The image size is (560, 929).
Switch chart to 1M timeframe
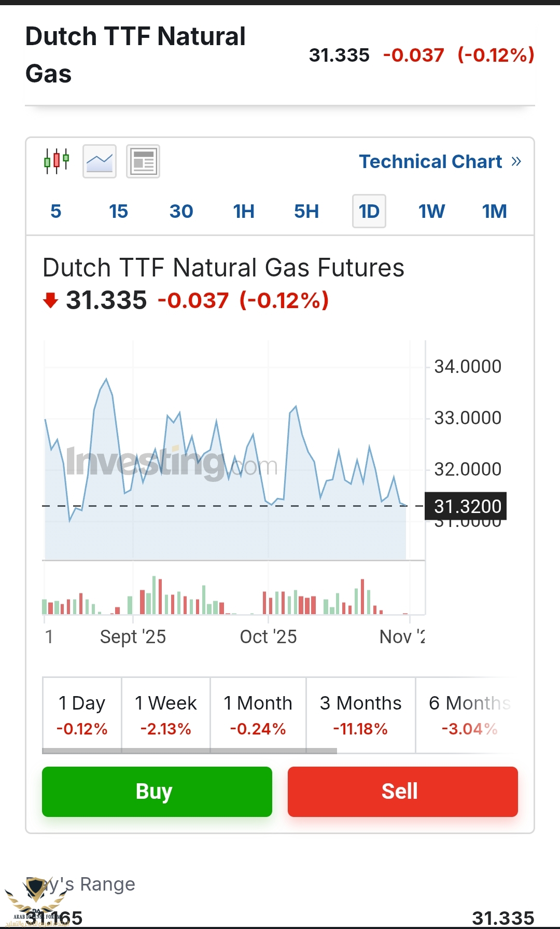click(494, 211)
